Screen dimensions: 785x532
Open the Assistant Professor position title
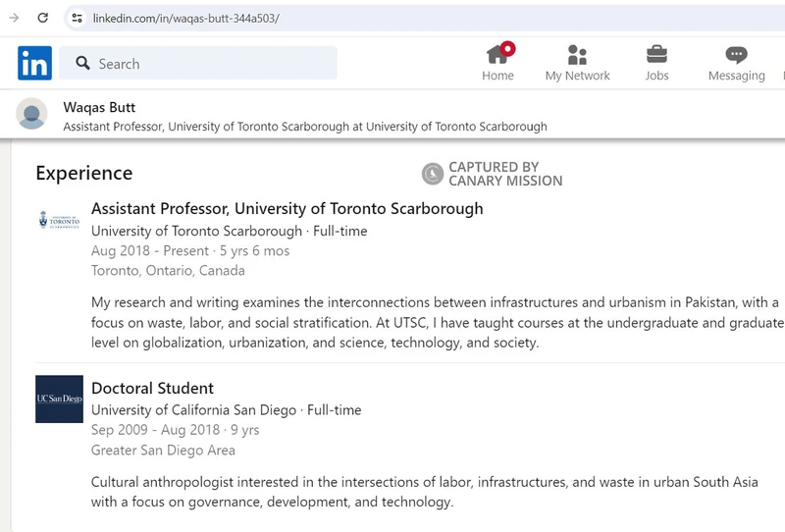(287, 208)
